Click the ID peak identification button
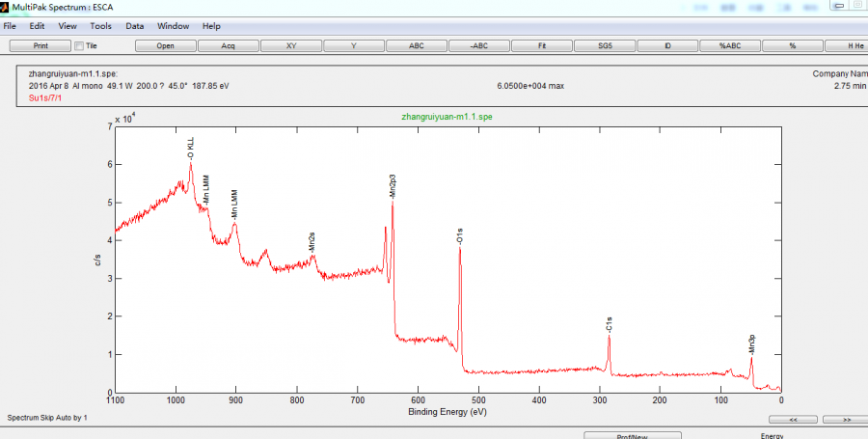Screen dimensions: 868x439 [x=667, y=46]
